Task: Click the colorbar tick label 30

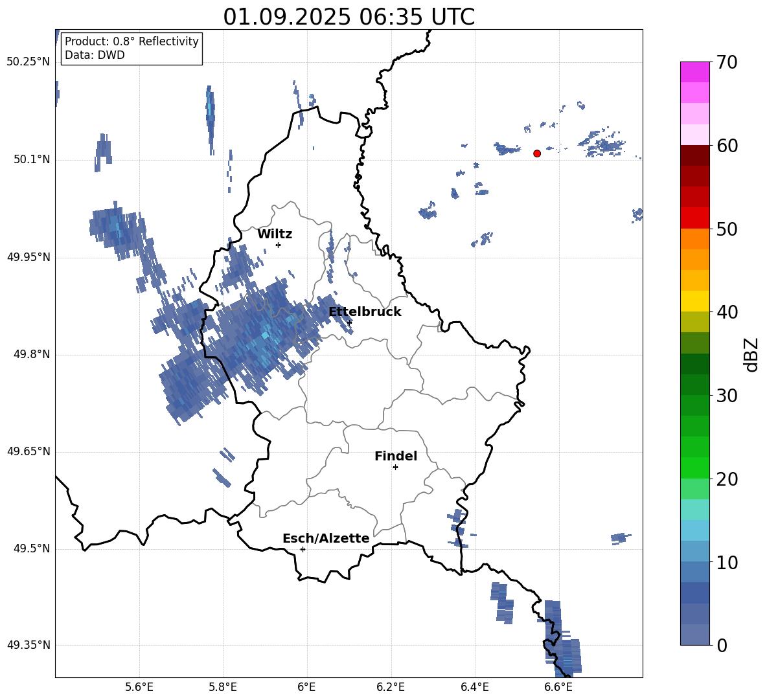Action: point(727,396)
